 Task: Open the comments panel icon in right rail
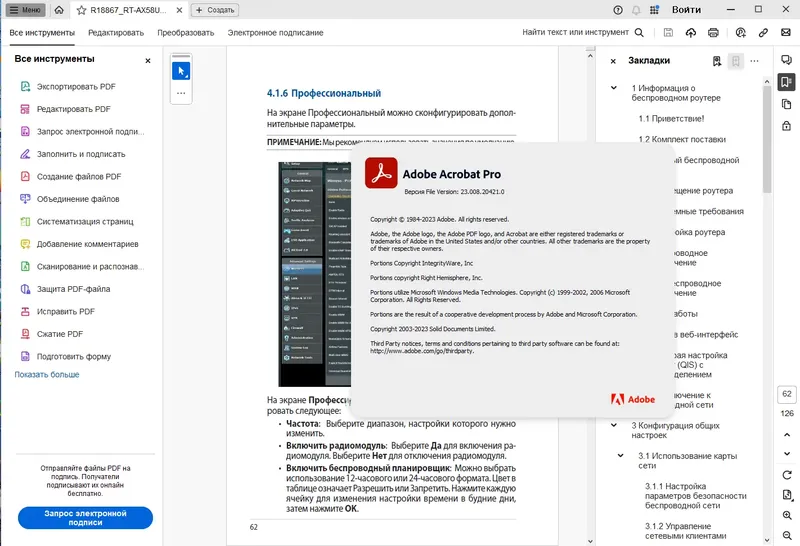pyautogui.click(x=786, y=60)
